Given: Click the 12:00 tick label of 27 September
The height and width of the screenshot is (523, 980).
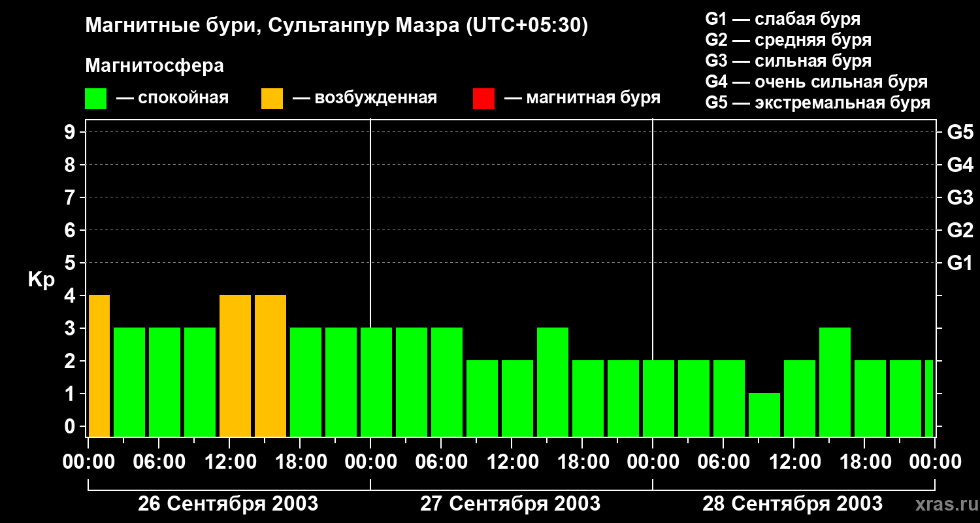Looking at the screenshot, I should (512, 462).
